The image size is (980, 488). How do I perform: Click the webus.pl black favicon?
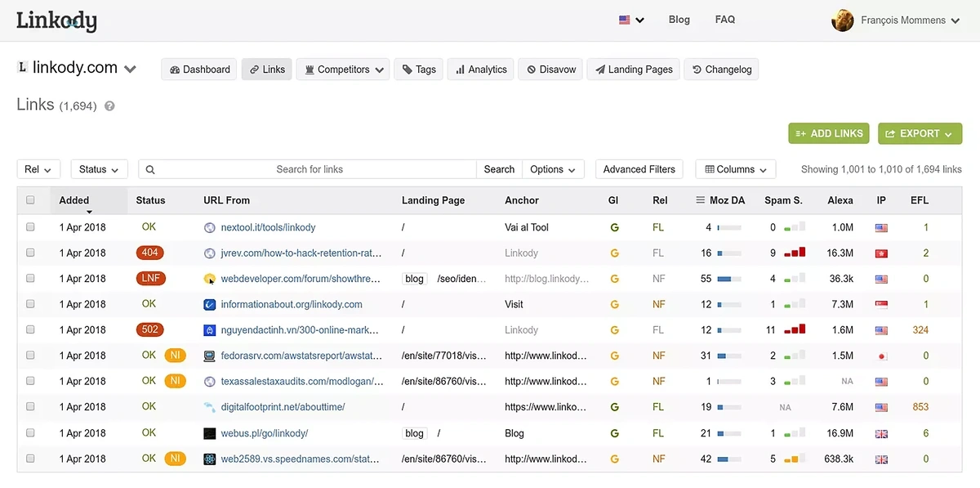click(x=210, y=433)
